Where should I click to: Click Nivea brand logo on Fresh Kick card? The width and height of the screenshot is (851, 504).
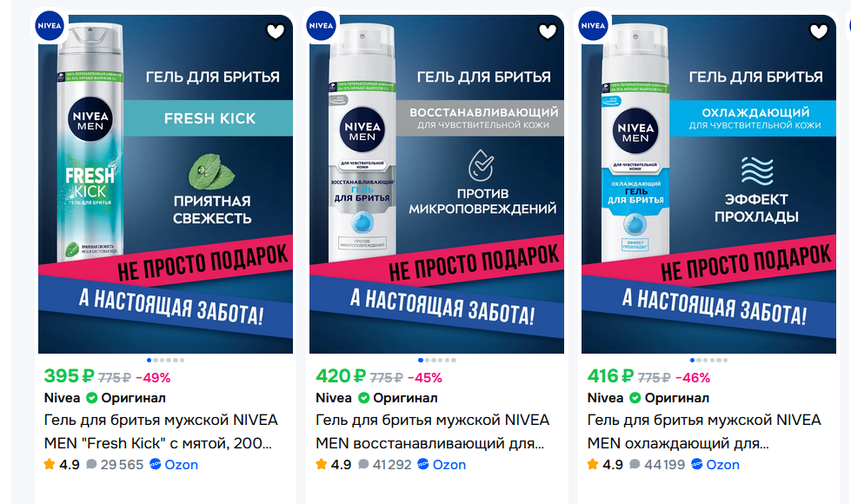coord(50,25)
